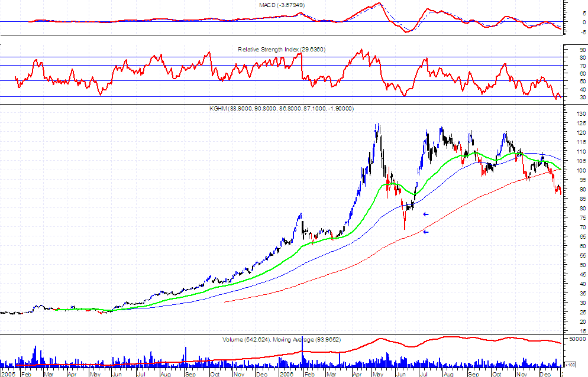Click the 30 label on the RSI axis

[583, 97]
